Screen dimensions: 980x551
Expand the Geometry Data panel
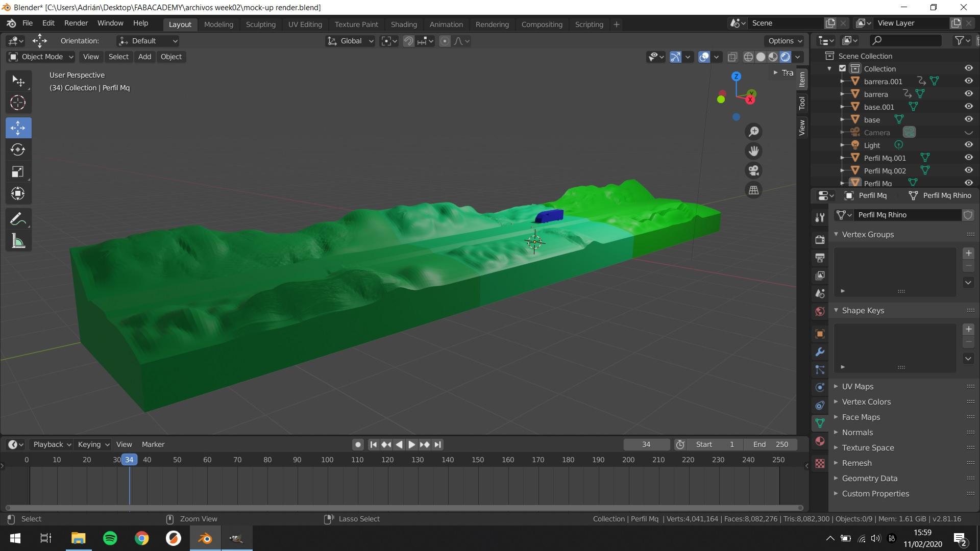869,479
